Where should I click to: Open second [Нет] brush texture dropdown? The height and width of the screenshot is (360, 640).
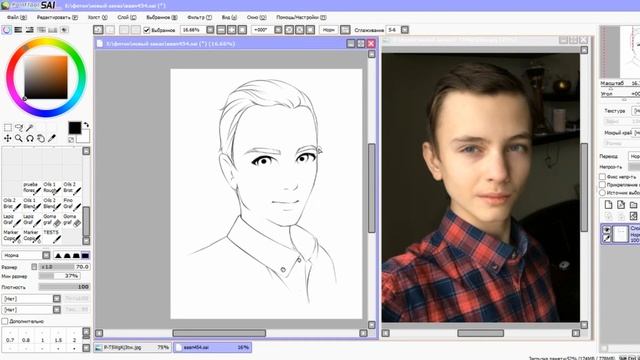(x=57, y=310)
